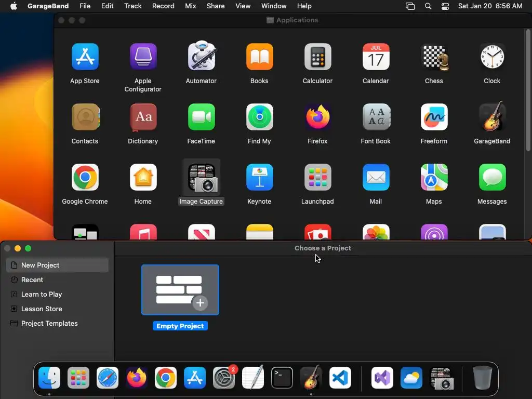Select the Chess app icon
Screen dimensions: 532x399
pyautogui.click(x=435, y=58)
